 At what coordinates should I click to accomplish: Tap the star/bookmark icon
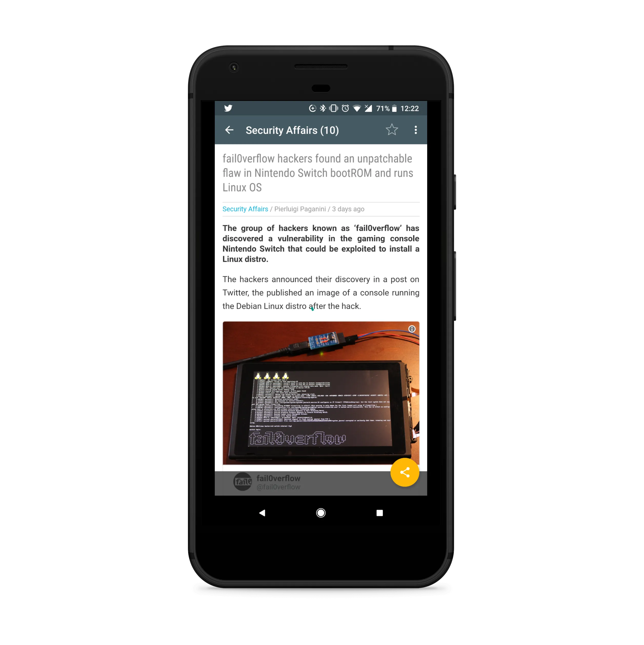[391, 130]
